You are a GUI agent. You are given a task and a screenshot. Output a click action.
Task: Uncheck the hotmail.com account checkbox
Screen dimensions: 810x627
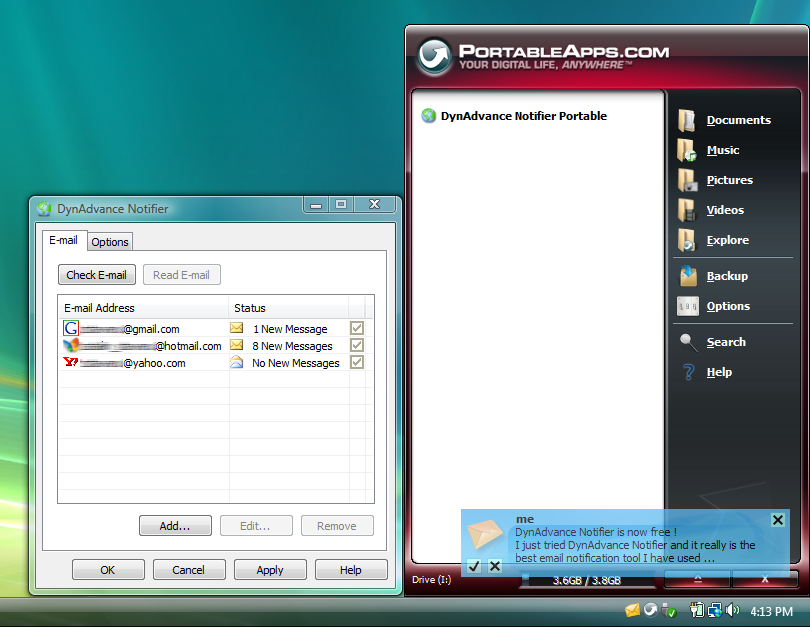coord(356,345)
